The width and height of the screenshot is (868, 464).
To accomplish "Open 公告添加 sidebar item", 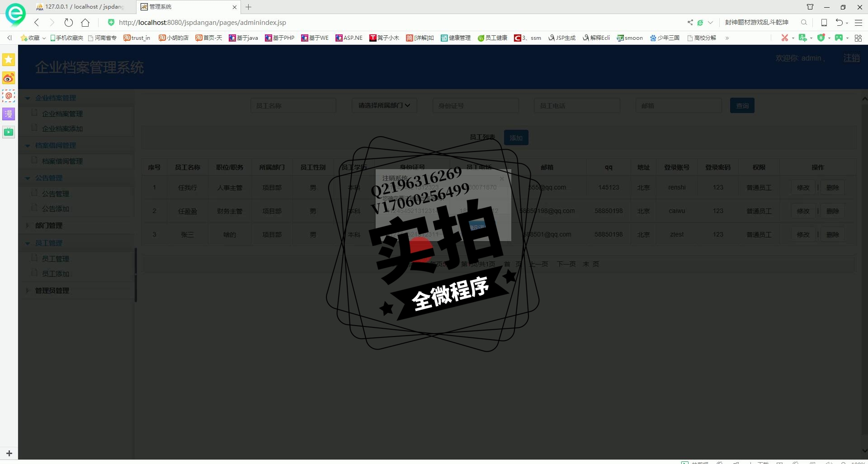I will [x=56, y=208].
